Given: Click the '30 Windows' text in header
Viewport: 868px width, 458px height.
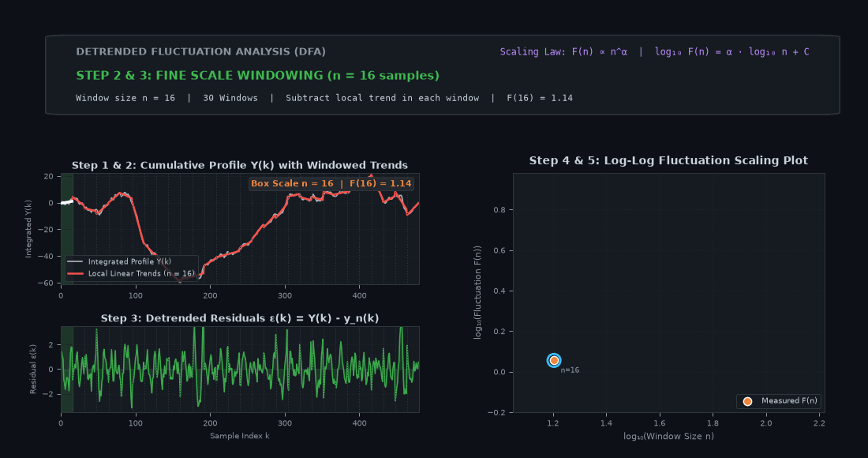Looking at the screenshot, I should (x=230, y=98).
